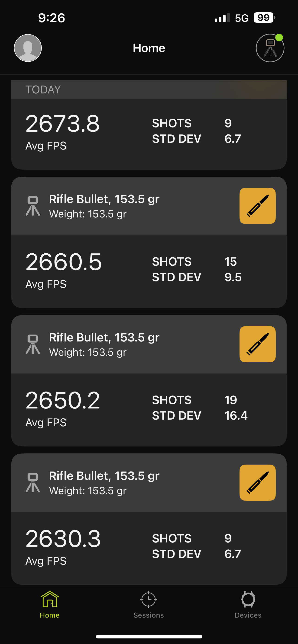Screen dimensions: 298x644
Task: Tap tripod icon in first Rifle Bullet card
Action: (x=33, y=206)
